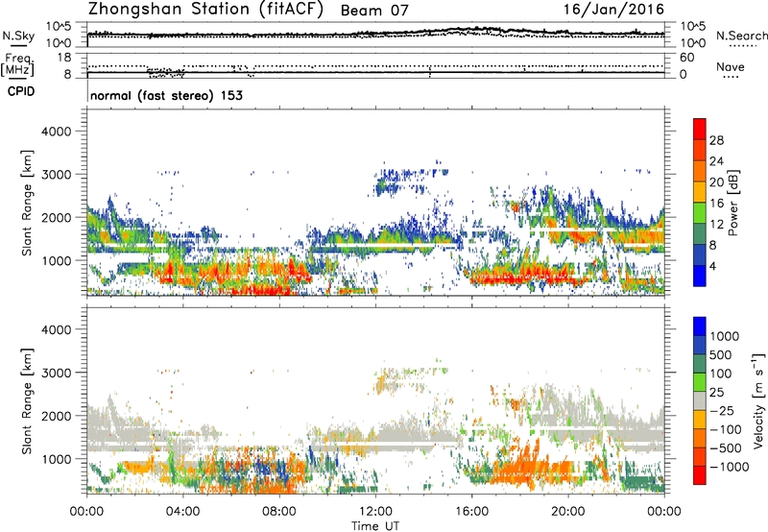This screenshot has height=532, width=768.
Task: Click the 12 label on power colorbar
Action: (716, 225)
